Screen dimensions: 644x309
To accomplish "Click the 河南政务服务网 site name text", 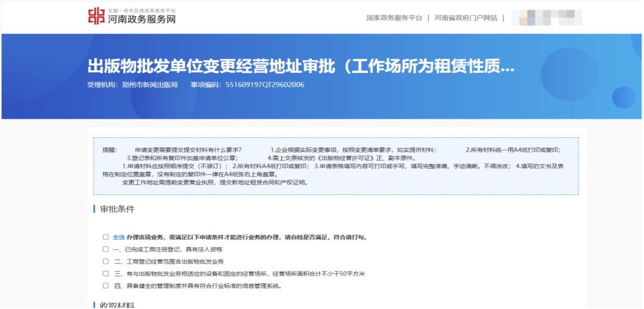I will (x=141, y=20).
